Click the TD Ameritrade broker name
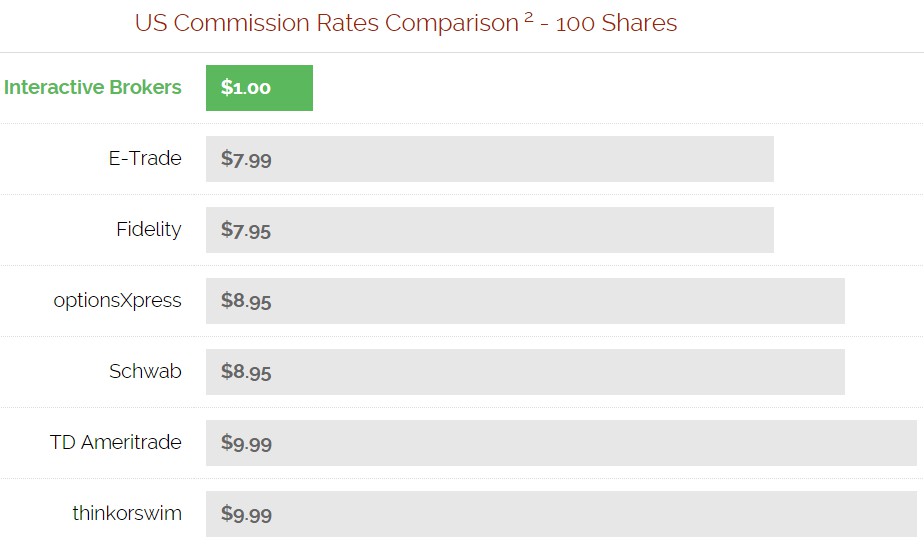Image resolution: width=924 pixels, height=544 pixels. [116, 442]
